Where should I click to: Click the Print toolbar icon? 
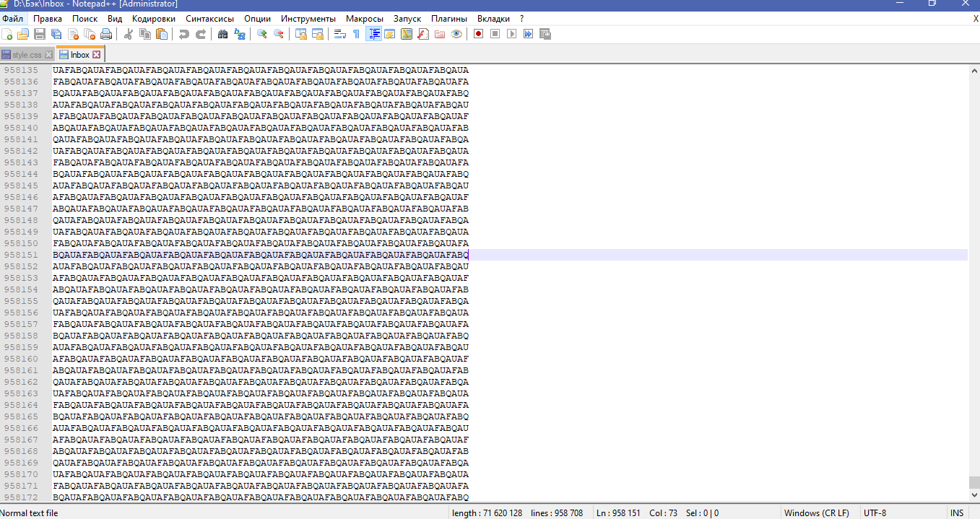click(106, 34)
